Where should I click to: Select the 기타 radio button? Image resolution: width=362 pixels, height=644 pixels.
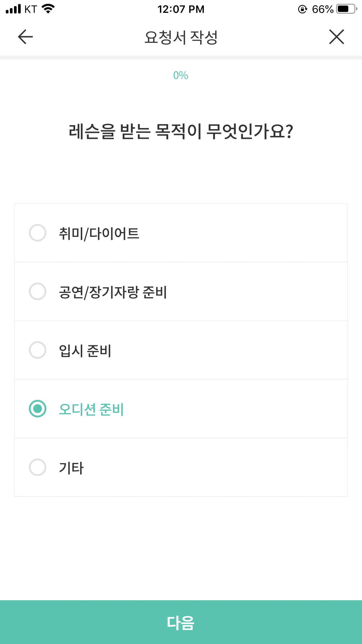pyautogui.click(x=38, y=467)
